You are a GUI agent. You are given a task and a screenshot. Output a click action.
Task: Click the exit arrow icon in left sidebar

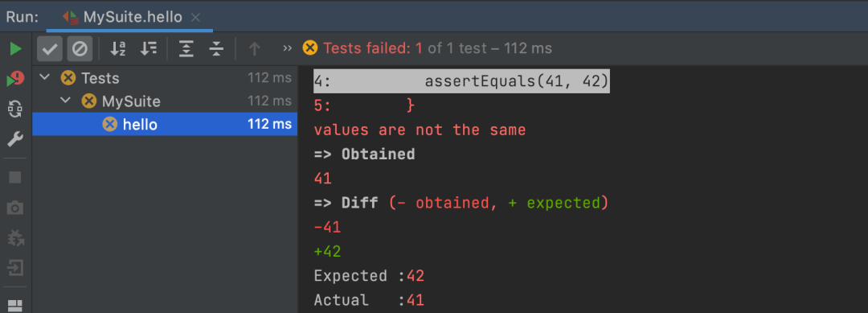click(x=15, y=269)
